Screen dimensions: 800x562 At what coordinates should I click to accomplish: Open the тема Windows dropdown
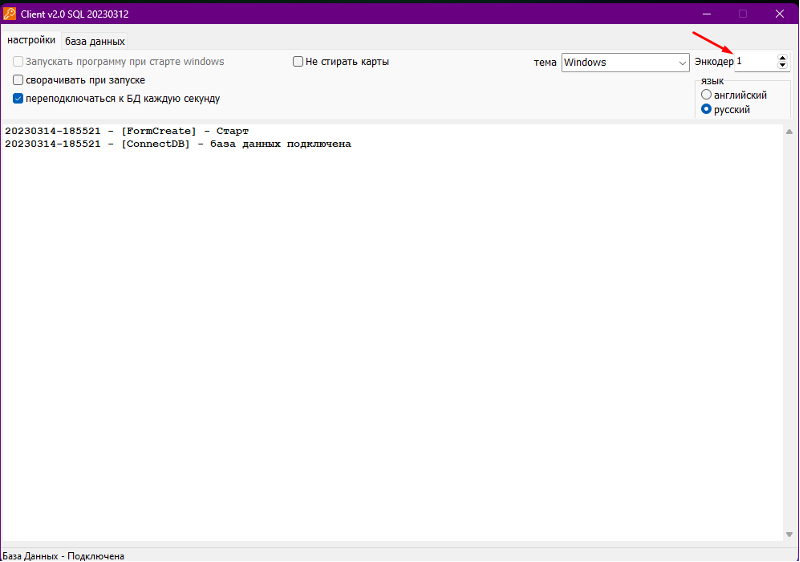(x=626, y=63)
